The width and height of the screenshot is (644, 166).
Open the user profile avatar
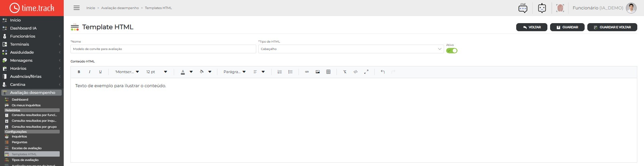tap(631, 8)
